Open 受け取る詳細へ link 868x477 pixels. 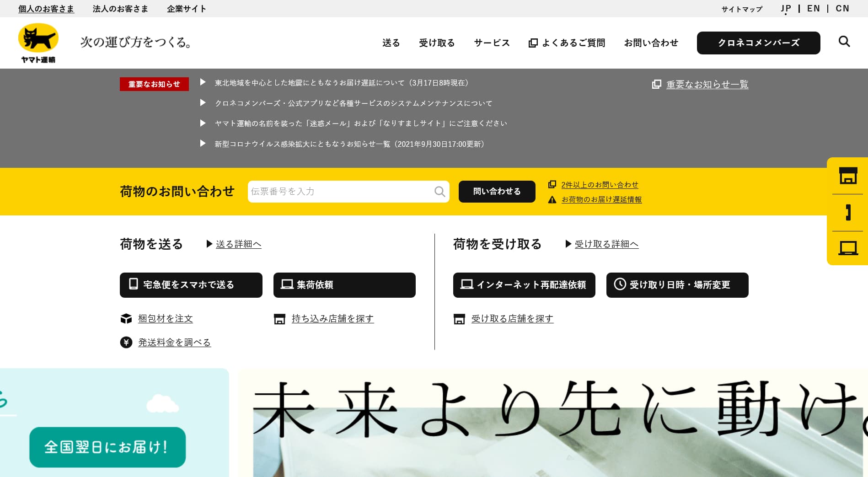tap(606, 244)
